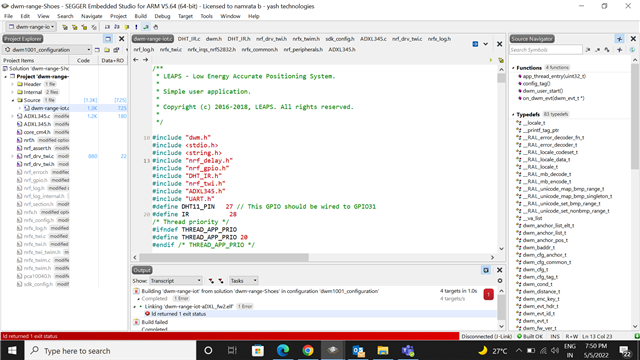Click the forward arrow in editor navigation
The width and height of the screenshot is (640, 360).
[x=145, y=60]
